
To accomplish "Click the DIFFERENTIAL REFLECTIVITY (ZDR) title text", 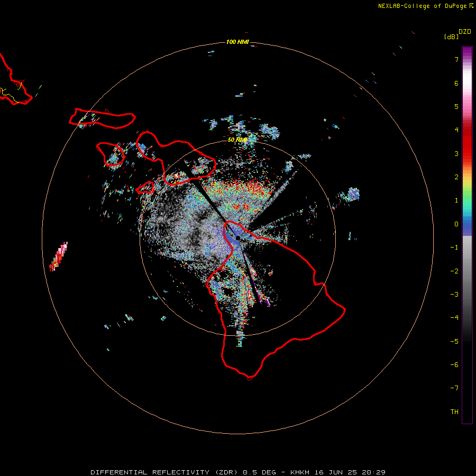I will pos(166,472).
